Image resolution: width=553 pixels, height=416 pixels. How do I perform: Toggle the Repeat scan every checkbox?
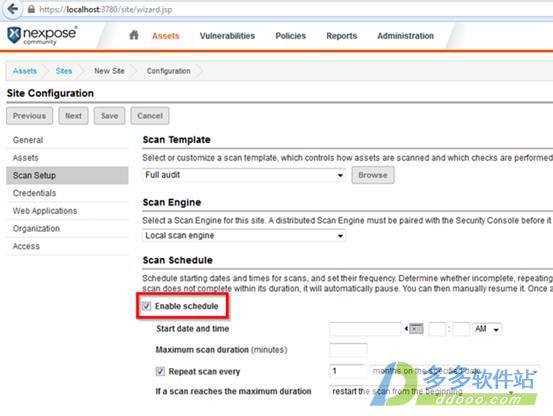(x=160, y=371)
